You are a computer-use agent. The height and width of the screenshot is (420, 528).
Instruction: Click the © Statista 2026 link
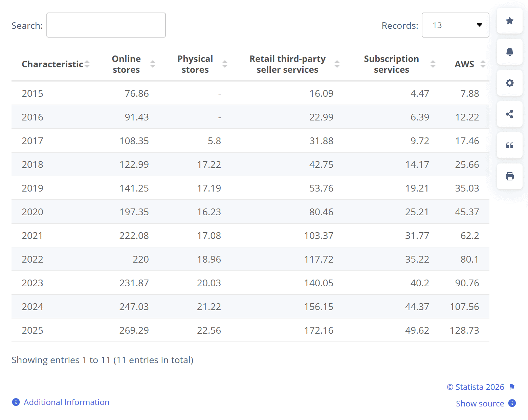click(x=475, y=387)
